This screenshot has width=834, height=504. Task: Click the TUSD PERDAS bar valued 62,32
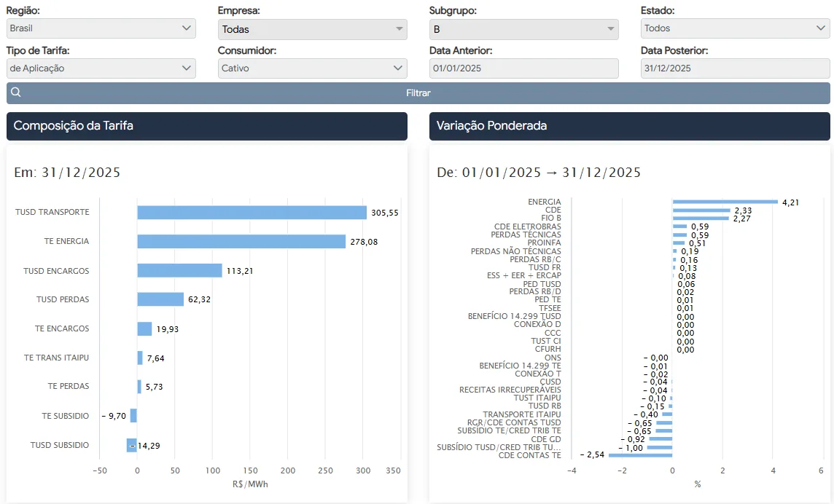coord(160,299)
